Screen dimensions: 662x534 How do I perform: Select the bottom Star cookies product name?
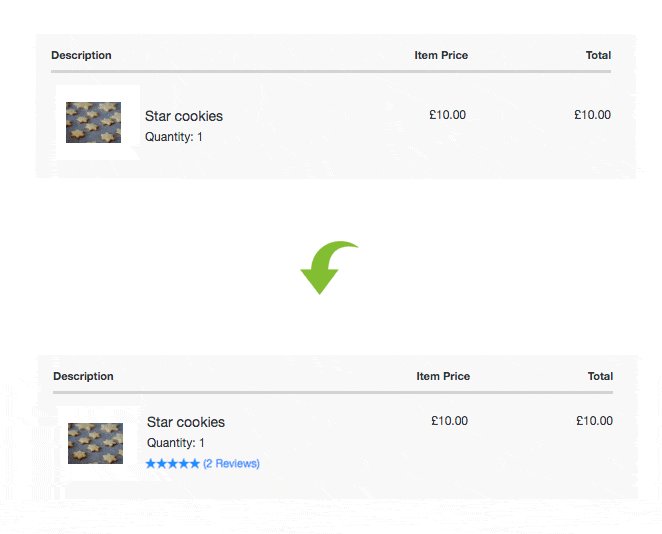(186, 422)
